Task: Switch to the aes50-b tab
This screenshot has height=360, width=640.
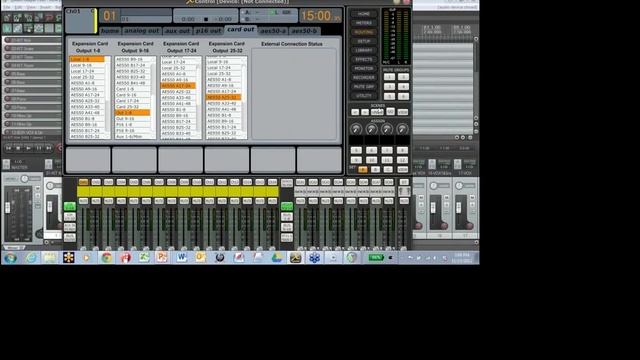Action: point(304,31)
